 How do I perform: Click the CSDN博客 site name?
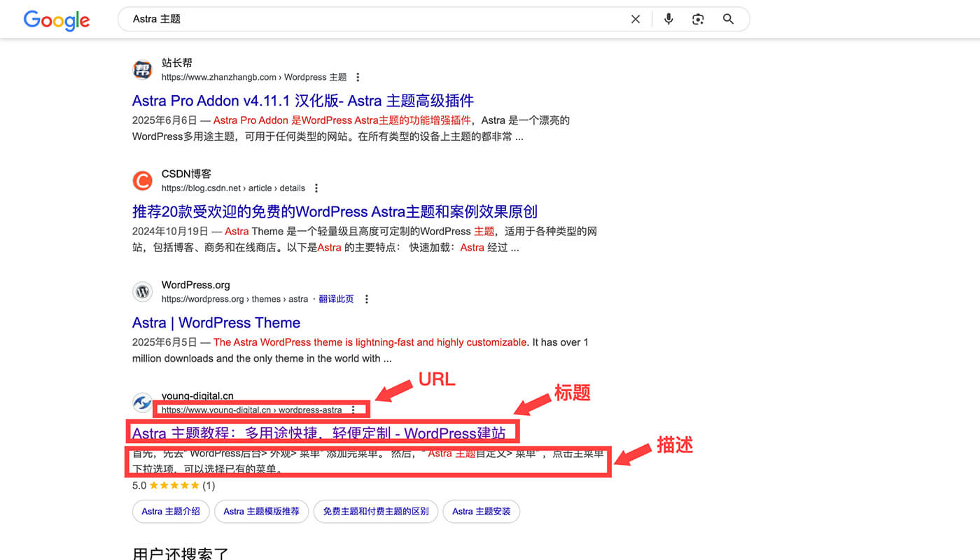[186, 174]
